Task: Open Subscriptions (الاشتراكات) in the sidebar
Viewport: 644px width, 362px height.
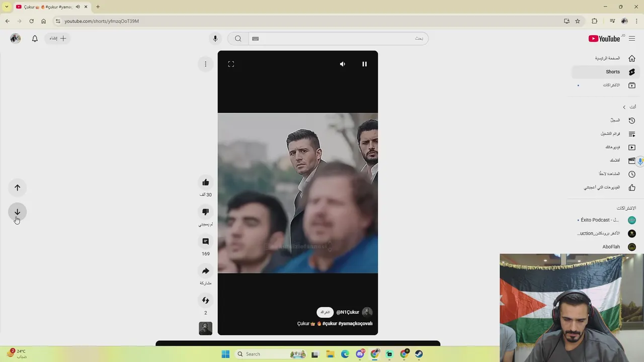Action: coord(606,85)
